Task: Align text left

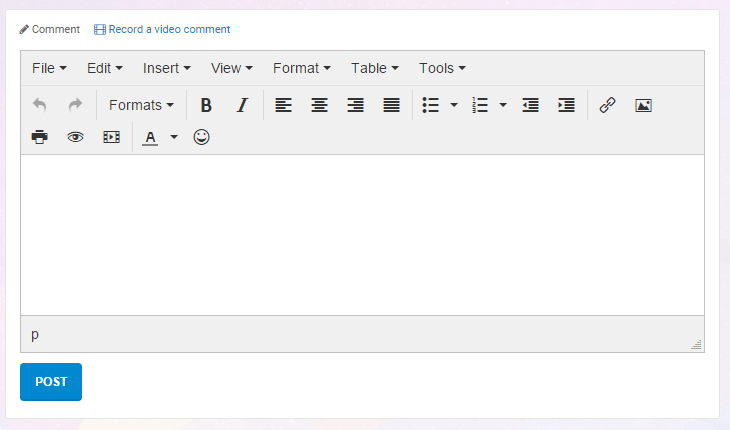Action: pos(283,105)
